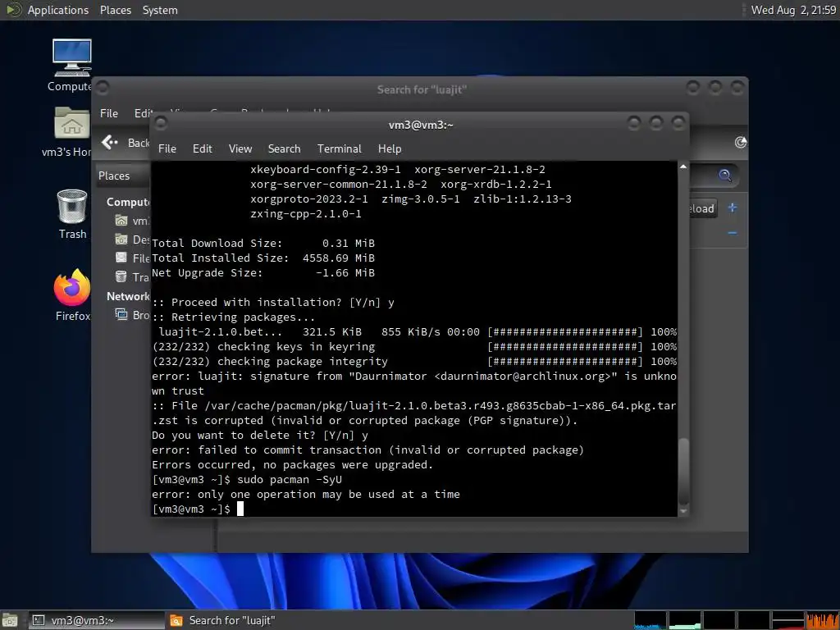Viewport: 840px width, 630px height.
Task: Click the search magnifier icon in file manager
Action: [x=725, y=176]
